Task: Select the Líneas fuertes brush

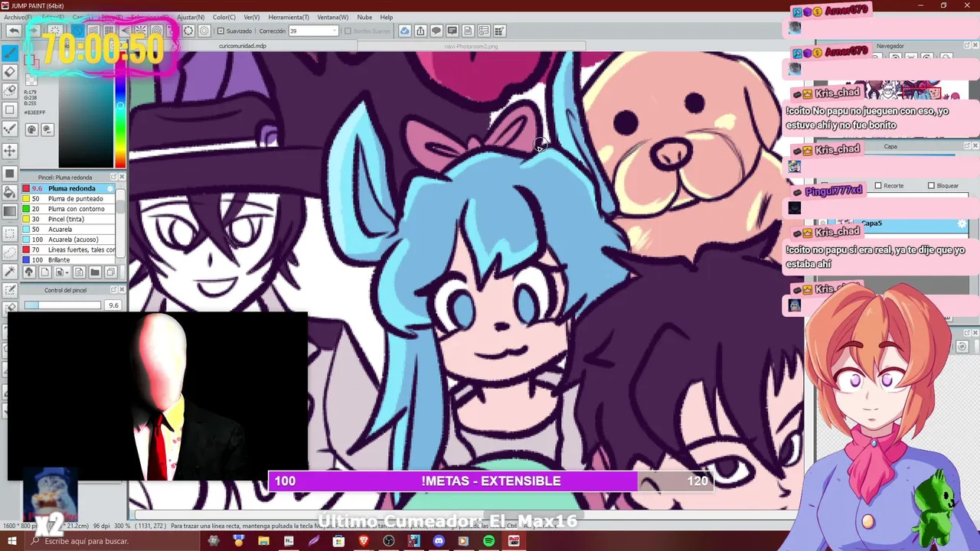Action: click(x=69, y=249)
